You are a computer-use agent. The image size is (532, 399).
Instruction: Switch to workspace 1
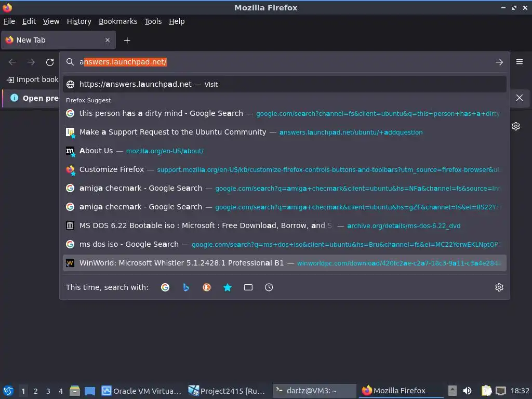[x=23, y=391]
